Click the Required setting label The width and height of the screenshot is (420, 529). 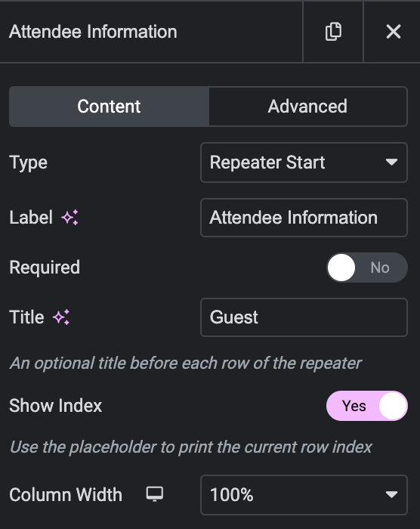tap(45, 268)
